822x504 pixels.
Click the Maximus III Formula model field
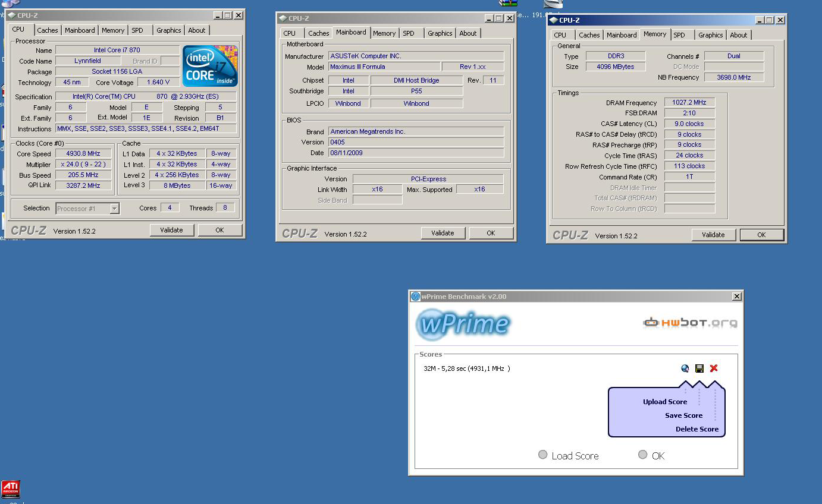[x=384, y=67]
